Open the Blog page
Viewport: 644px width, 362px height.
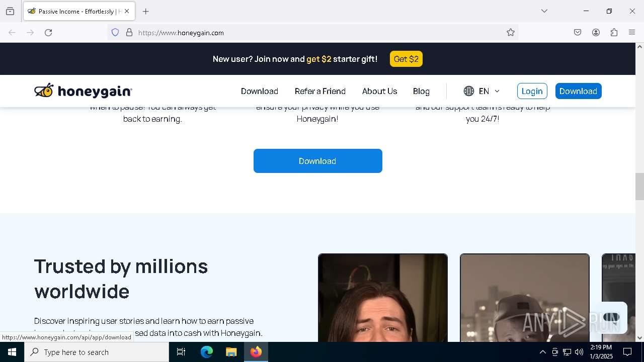click(x=421, y=91)
